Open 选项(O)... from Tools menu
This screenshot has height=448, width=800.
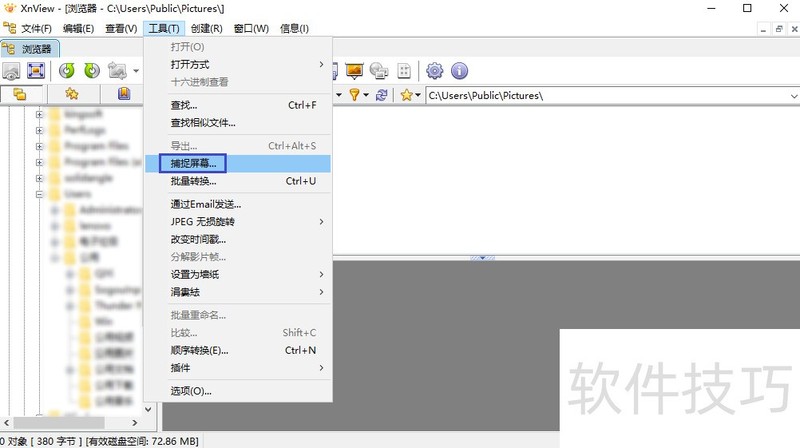238,391
